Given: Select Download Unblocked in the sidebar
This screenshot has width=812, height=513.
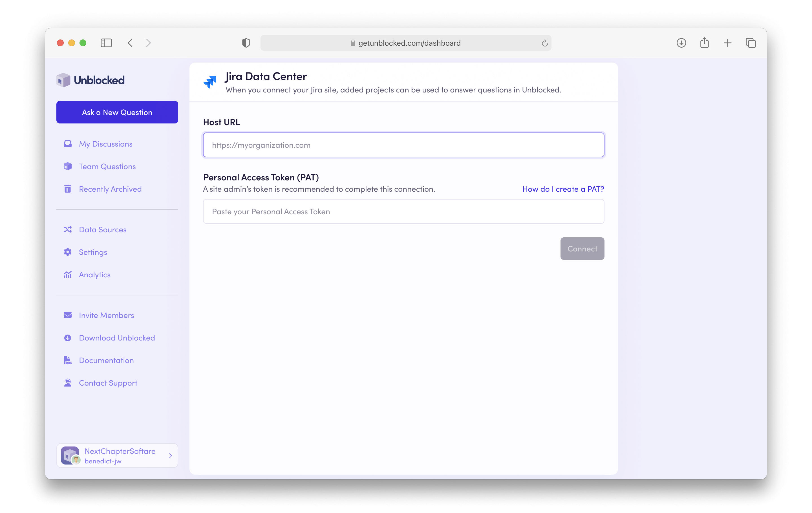Looking at the screenshot, I should tap(117, 338).
